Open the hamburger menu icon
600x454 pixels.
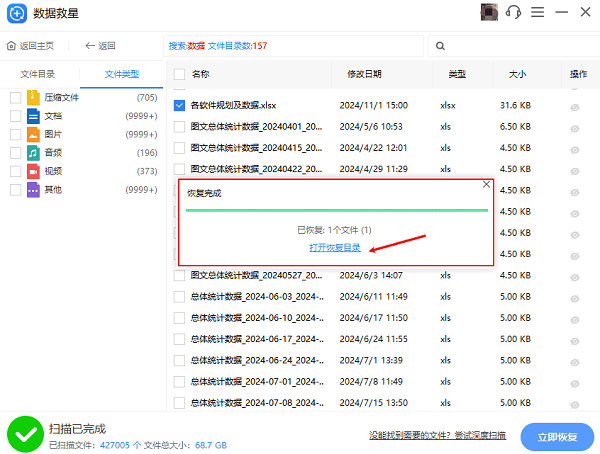pyautogui.click(x=537, y=12)
